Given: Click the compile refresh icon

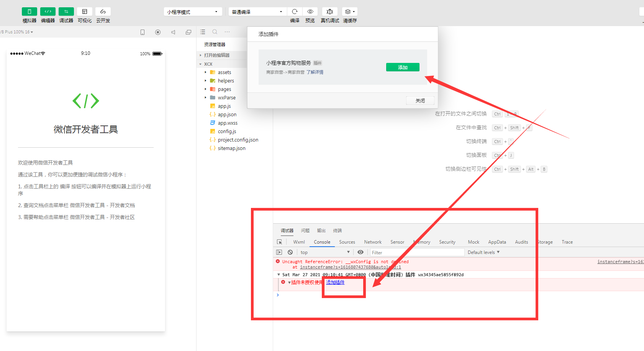Looking at the screenshot, I should coord(295,12).
